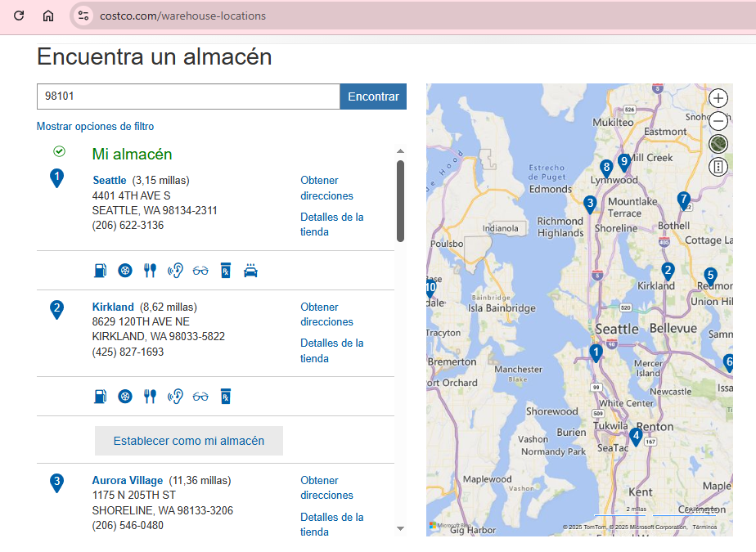Screen dimensions: 756x552
Task: Click the costco.com address bar URL
Action: pos(182,16)
